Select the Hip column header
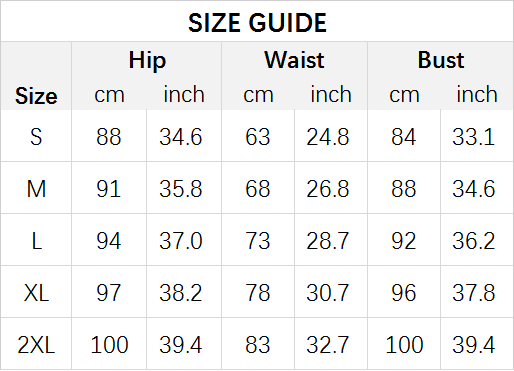 pyautogui.click(x=147, y=60)
